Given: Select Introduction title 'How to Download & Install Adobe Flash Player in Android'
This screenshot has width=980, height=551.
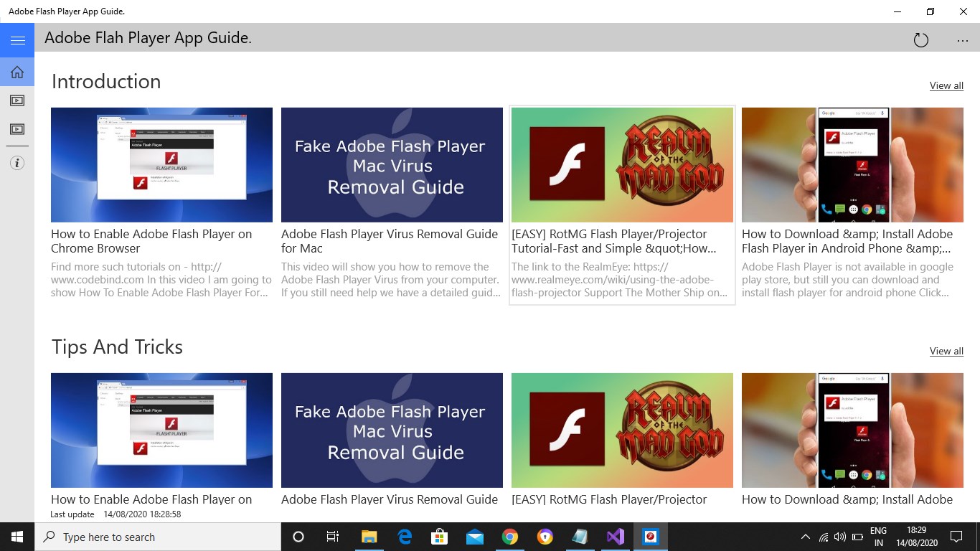Looking at the screenshot, I should click(x=847, y=241).
